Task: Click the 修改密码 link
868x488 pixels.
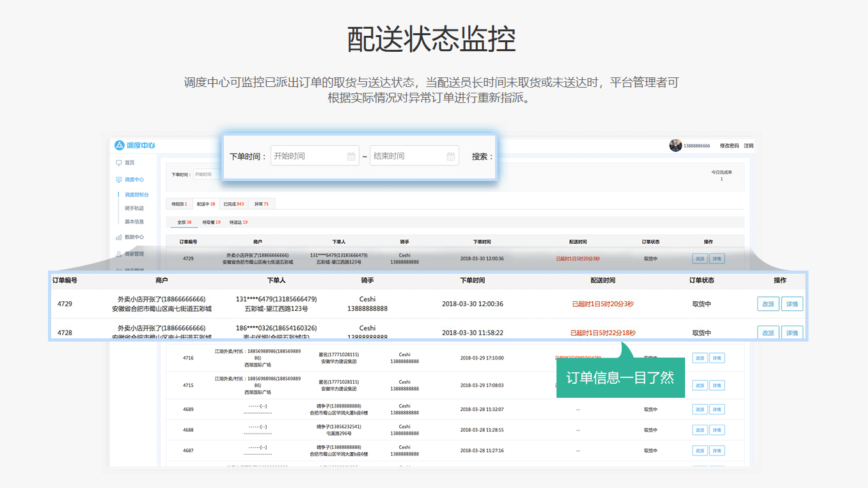Action: coord(729,146)
